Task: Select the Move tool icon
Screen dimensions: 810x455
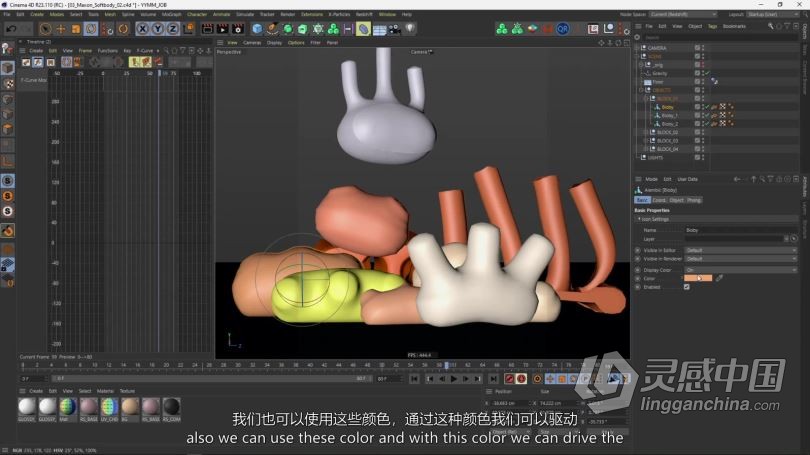Action: (x=61, y=29)
